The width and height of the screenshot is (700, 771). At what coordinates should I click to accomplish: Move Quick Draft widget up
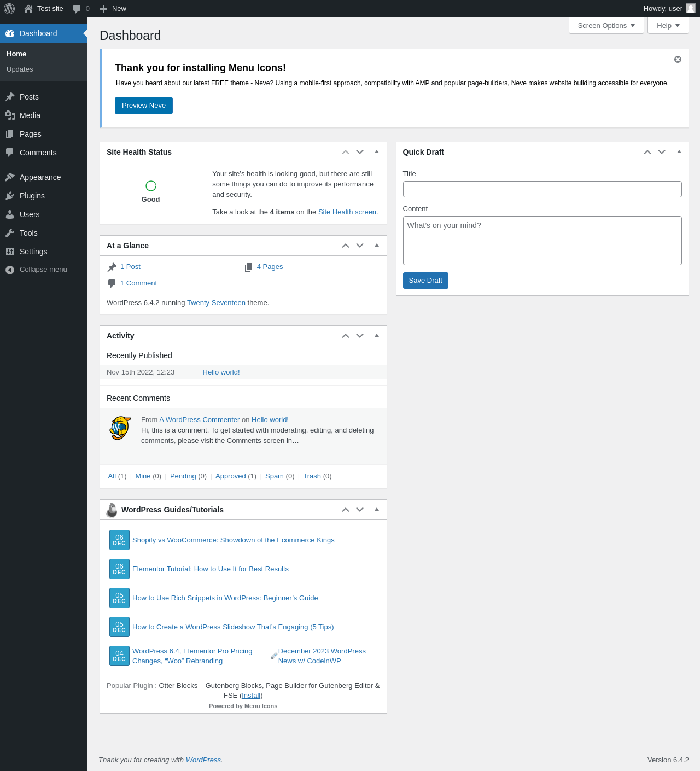[647, 152]
